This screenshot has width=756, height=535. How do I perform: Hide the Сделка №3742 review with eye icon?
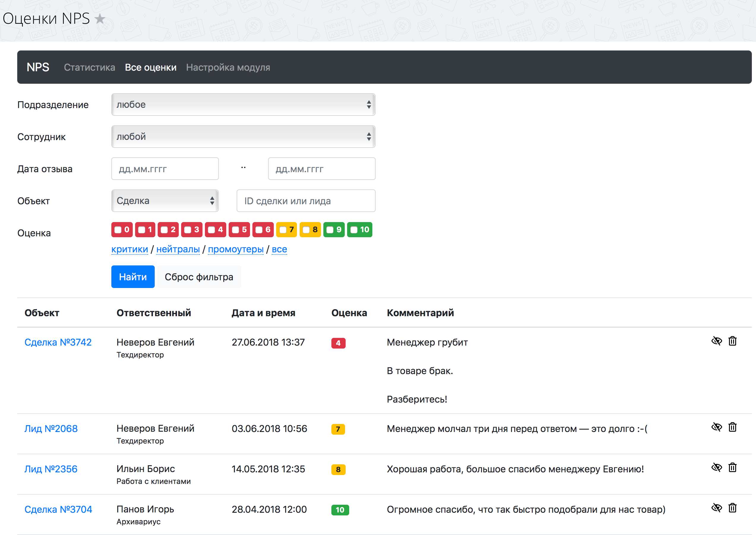tap(717, 341)
